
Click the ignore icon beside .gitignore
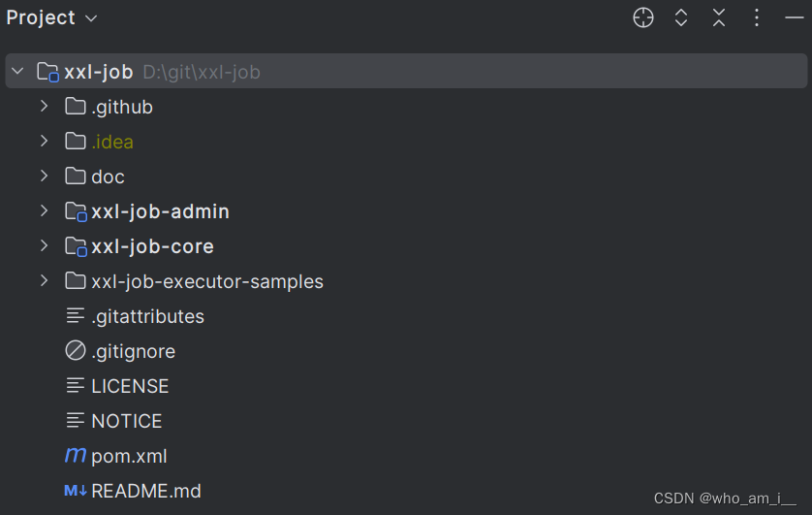click(x=76, y=351)
